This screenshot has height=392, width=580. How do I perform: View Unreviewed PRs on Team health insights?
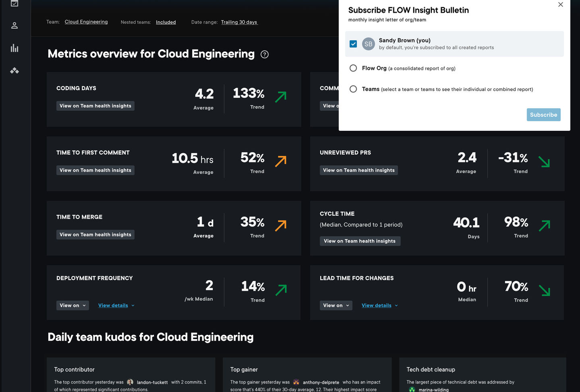pos(359,170)
